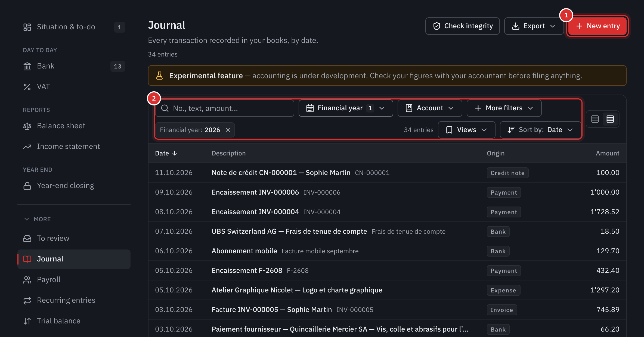Select the Abonnement mobile entry
Image resolution: width=644 pixels, height=337 pixels.
click(x=387, y=251)
